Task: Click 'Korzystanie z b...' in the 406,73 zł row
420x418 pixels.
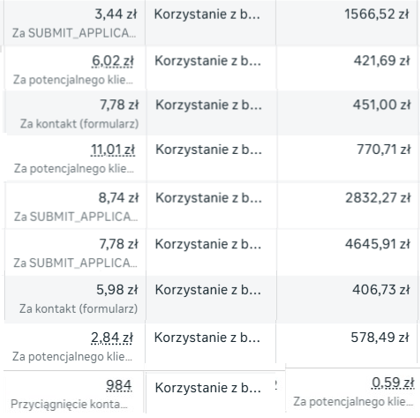Action: [208, 290]
